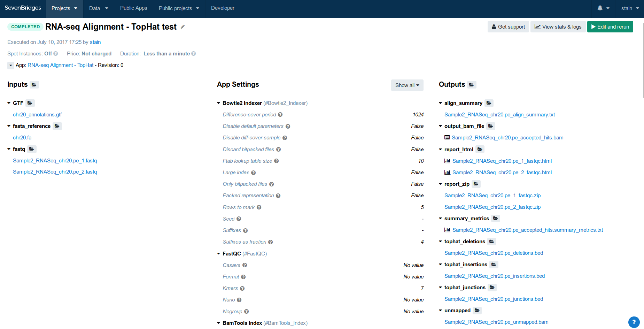Open the folder icon next to Inputs heading
The width and height of the screenshot is (644, 329).
34,85
